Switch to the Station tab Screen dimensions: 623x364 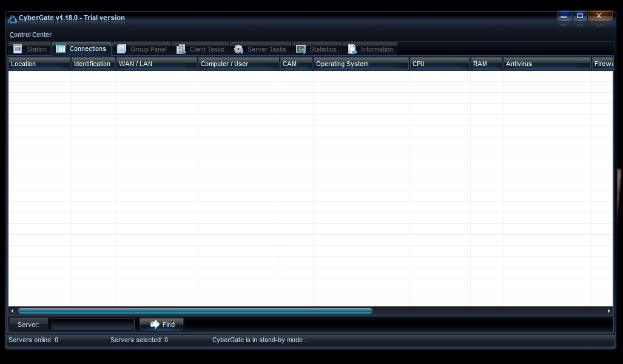pos(30,49)
